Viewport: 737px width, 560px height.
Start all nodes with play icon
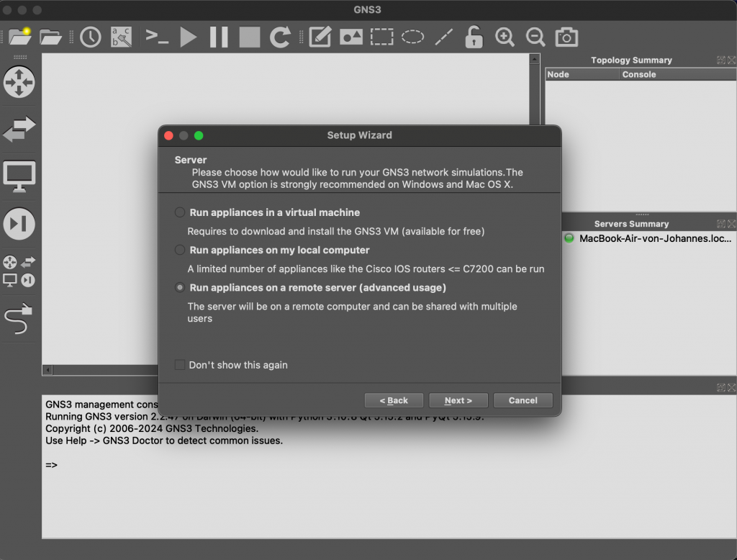pos(188,37)
